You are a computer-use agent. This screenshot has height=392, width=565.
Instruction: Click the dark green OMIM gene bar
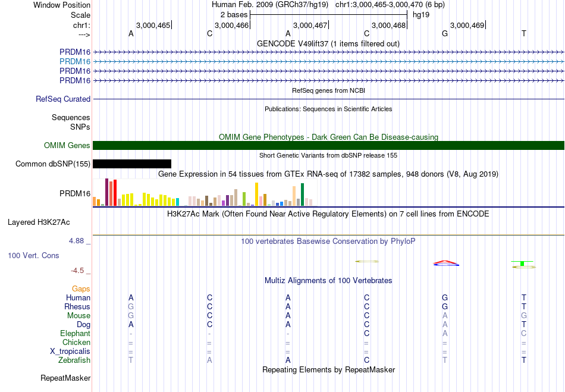pyautogui.click(x=328, y=145)
